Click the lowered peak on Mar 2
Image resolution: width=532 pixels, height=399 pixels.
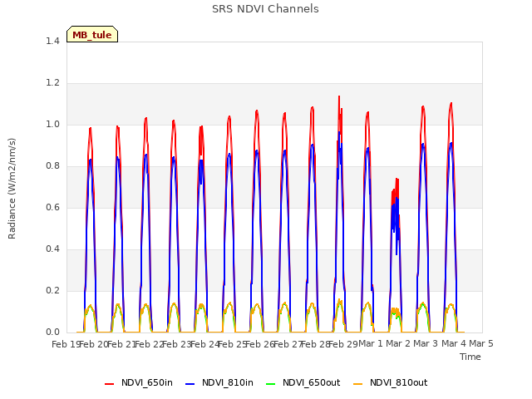click(396, 179)
